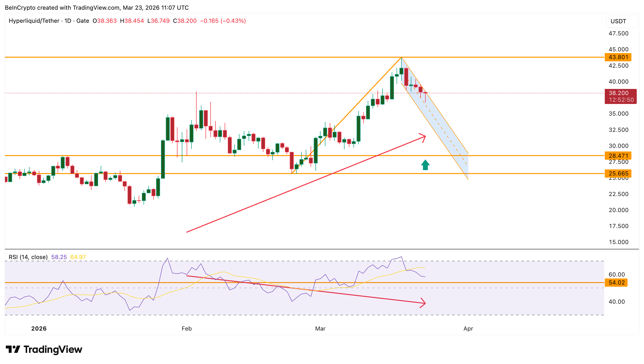Click the 54.02 RSI level label
This screenshot has height=364, width=644.
tap(616, 282)
